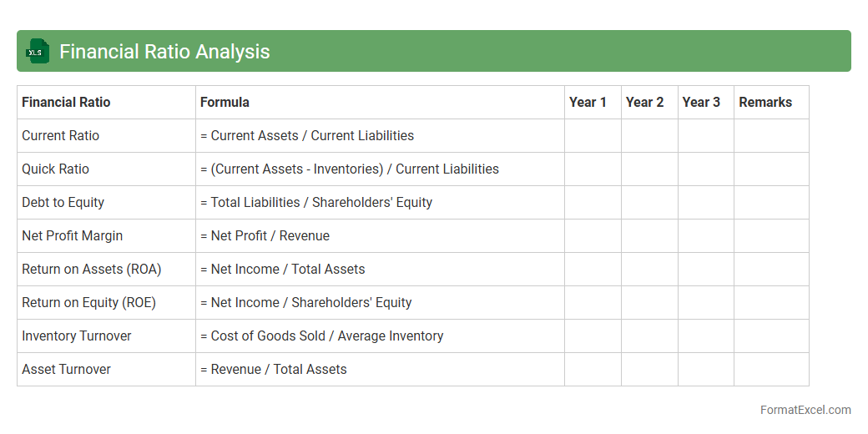Click the Remarks cell for Quick Ratio

pyautogui.click(x=771, y=169)
